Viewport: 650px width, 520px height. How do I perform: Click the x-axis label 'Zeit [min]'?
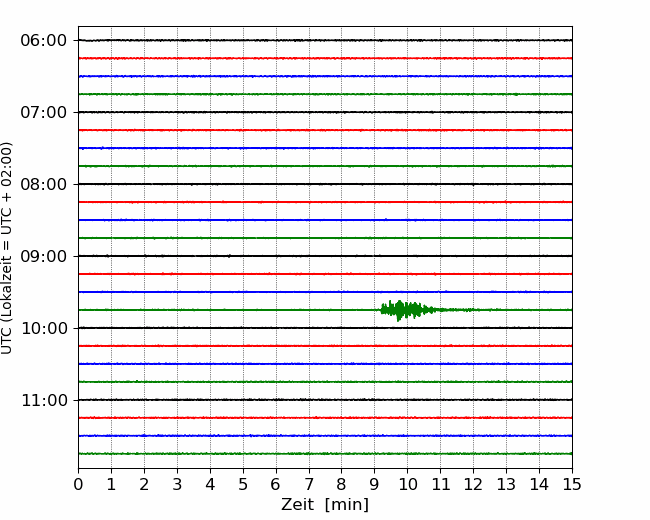pos(325,505)
